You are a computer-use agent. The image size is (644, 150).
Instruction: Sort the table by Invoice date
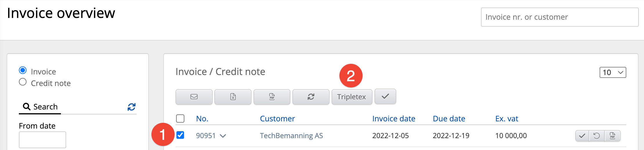pyautogui.click(x=394, y=119)
